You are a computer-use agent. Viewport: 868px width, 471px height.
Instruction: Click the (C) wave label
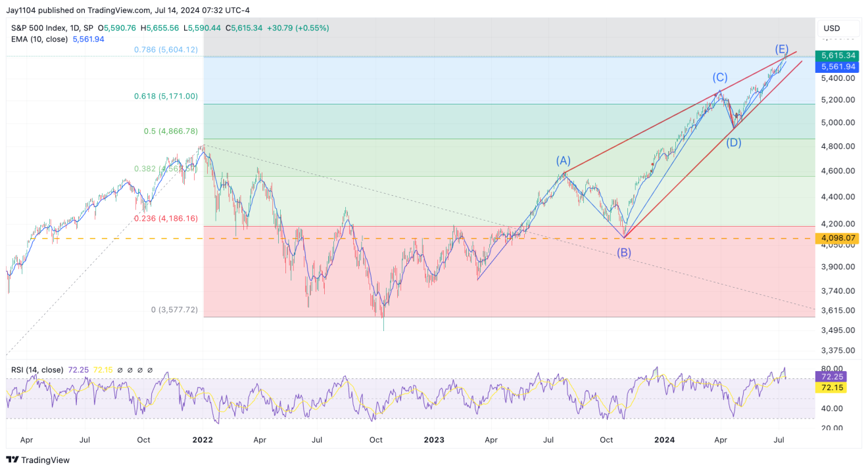click(719, 78)
